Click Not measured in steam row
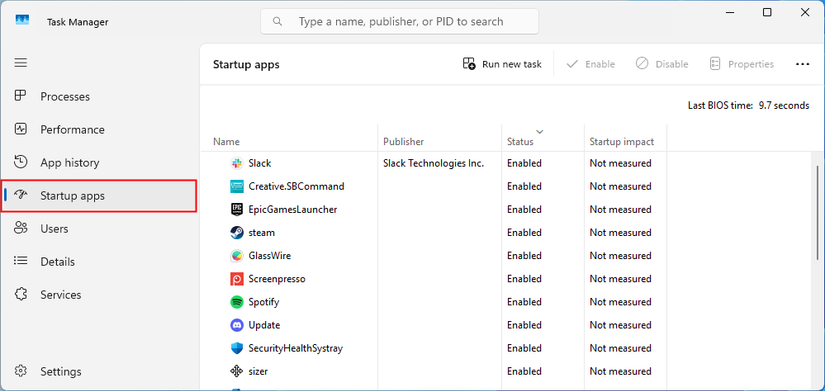Viewport: 825px width, 391px height. 620,233
